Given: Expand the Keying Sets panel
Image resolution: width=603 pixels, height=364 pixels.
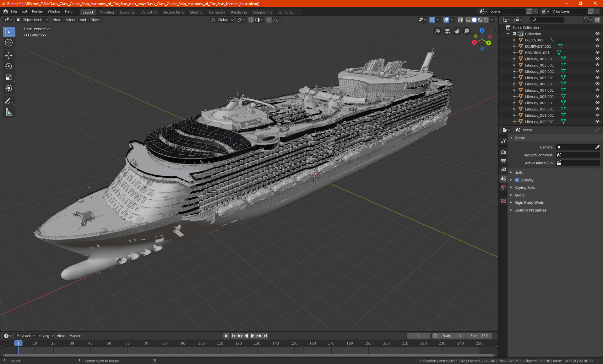Looking at the screenshot, I should (x=524, y=188).
